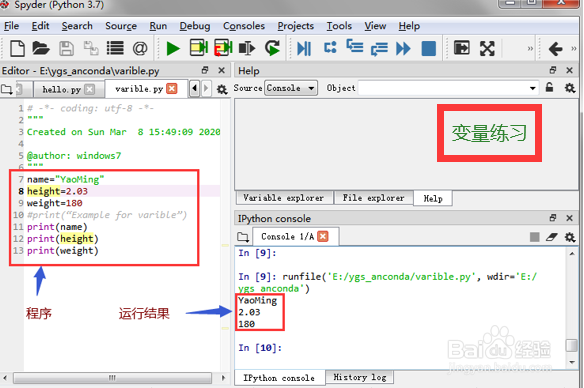The width and height of the screenshot is (584, 388).
Task: Save all files toolbar icon
Action: click(x=91, y=48)
